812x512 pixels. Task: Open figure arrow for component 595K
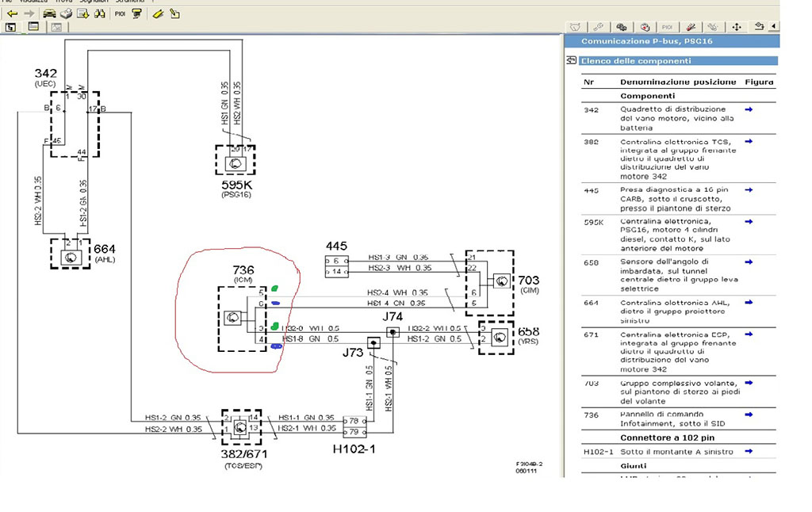pos(749,222)
